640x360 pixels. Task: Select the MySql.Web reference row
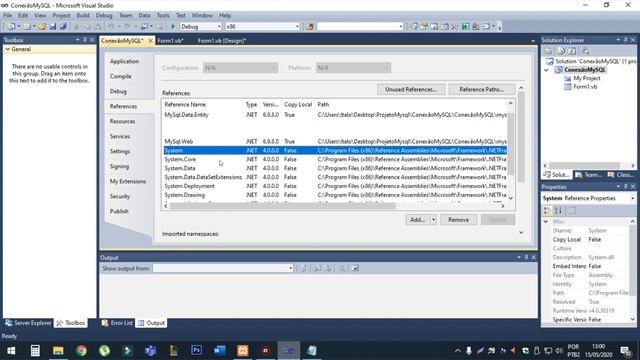(x=335, y=142)
